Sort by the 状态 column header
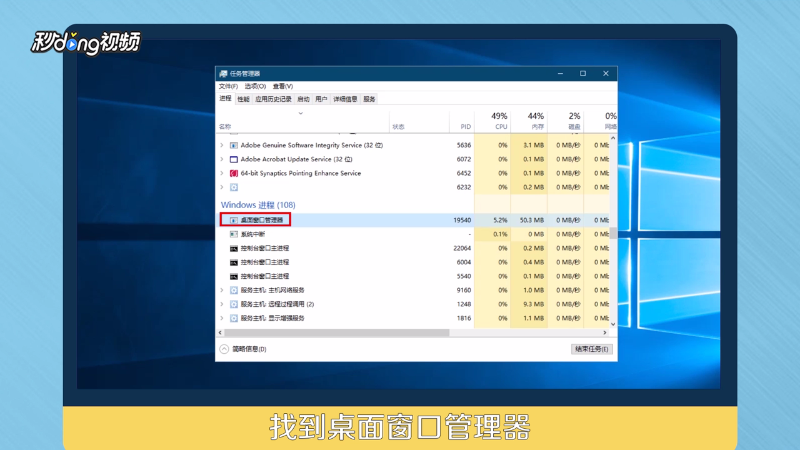The height and width of the screenshot is (450, 800). tap(419, 121)
